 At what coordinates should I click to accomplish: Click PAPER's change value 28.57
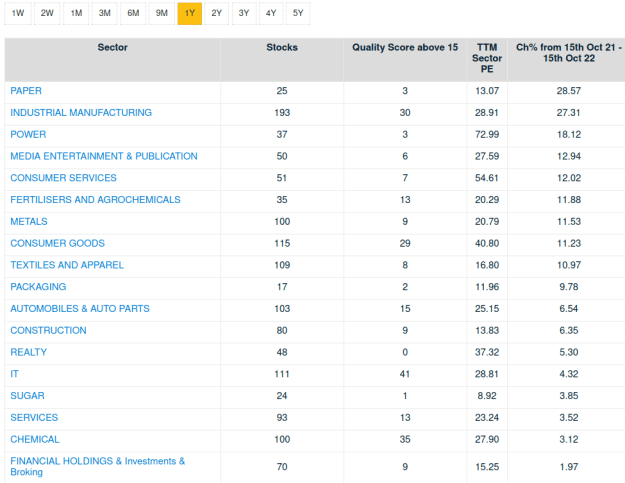tap(569, 91)
